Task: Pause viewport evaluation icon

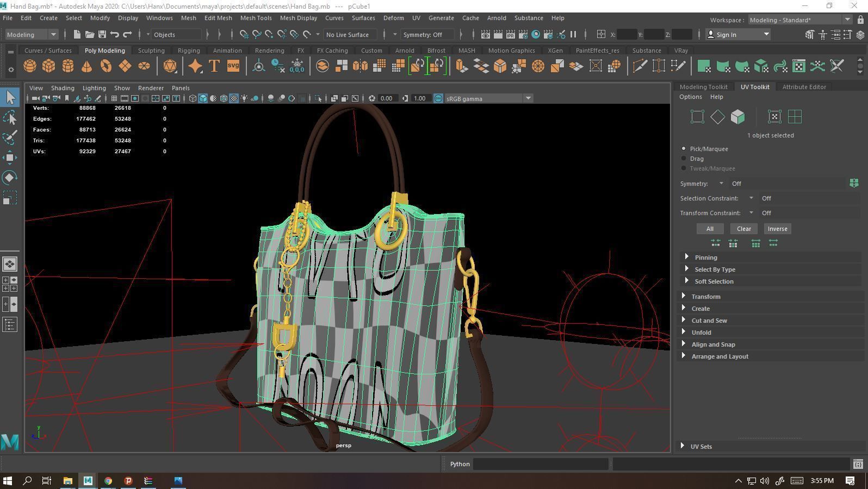Action: [573, 34]
